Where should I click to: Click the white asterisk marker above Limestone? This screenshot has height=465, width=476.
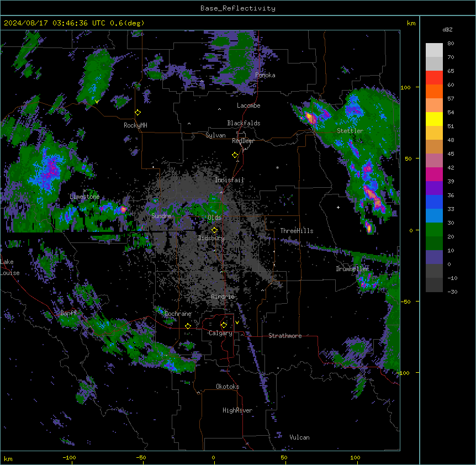pyautogui.click(x=84, y=191)
